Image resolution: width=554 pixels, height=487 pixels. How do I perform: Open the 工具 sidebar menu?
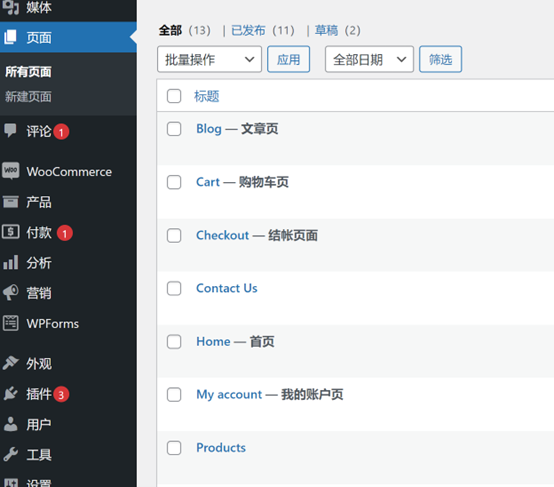39,455
